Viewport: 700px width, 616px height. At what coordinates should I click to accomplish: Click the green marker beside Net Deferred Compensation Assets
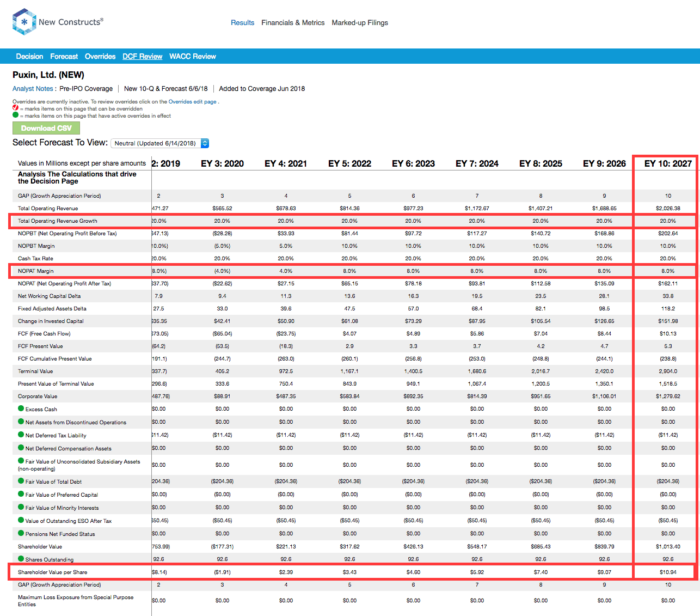click(x=21, y=448)
